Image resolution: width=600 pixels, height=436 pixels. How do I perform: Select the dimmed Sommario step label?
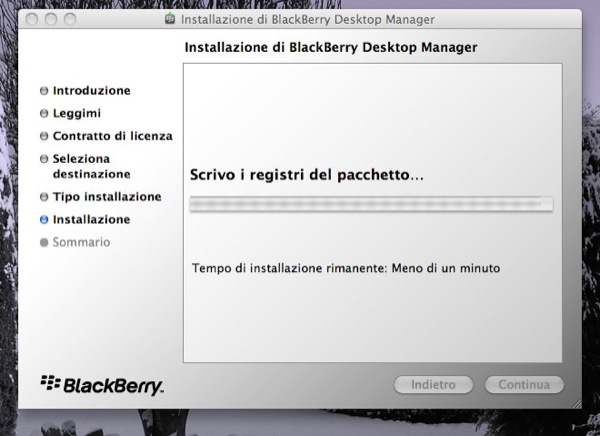tap(81, 242)
